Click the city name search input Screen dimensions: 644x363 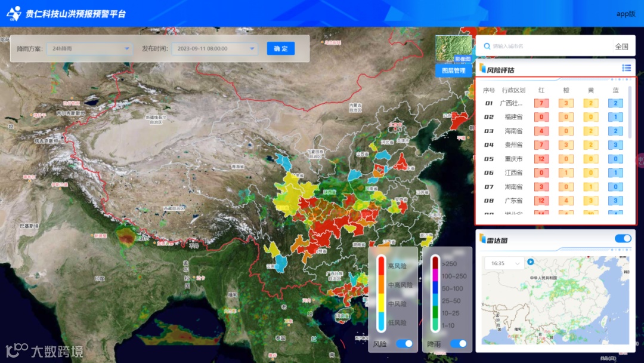pos(550,47)
